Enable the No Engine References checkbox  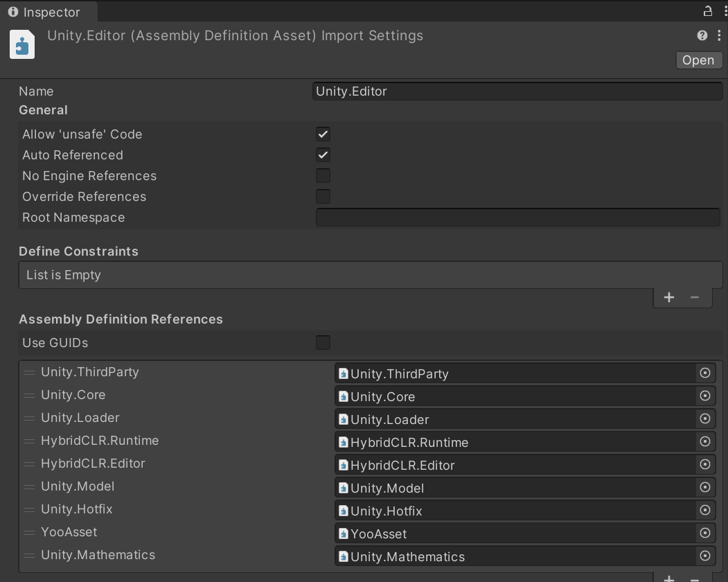323,175
